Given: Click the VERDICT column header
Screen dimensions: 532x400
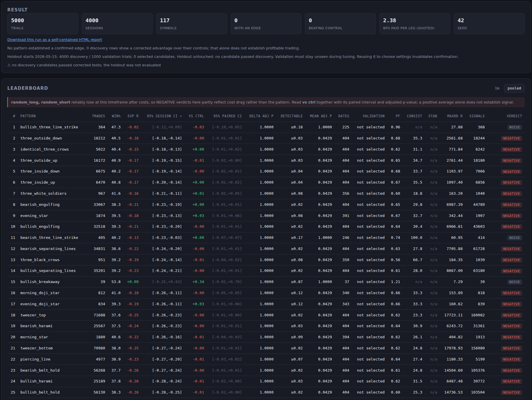Looking at the screenshot, I should pyautogui.click(x=514, y=116).
